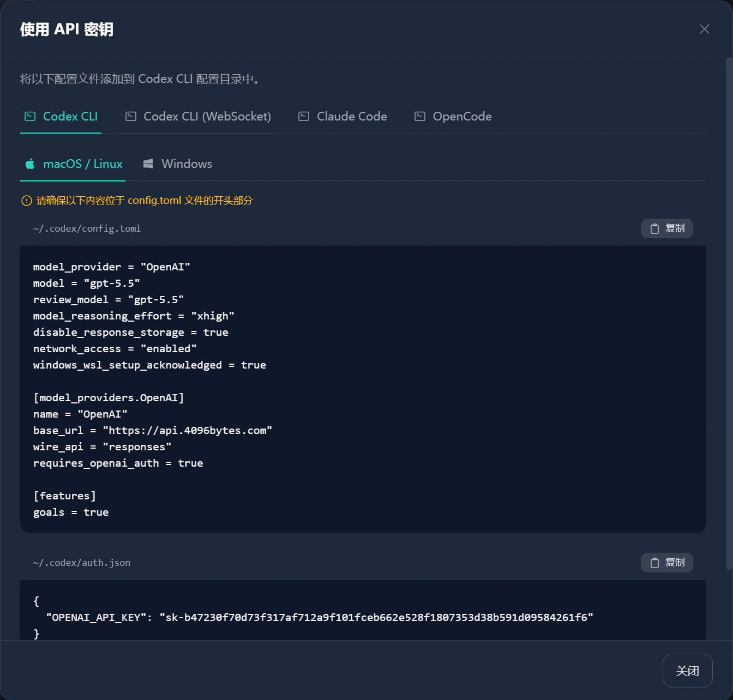Copy the auth.json contents
733x700 pixels.
click(666, 563)
